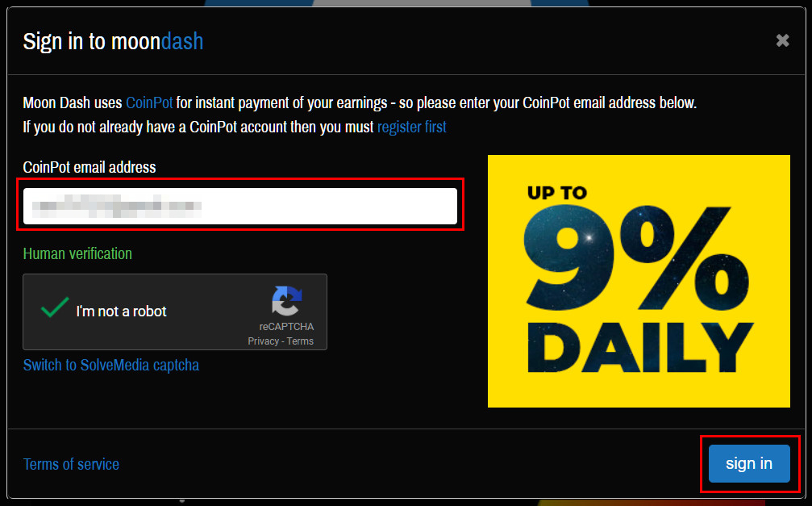812x506 pixels.
Task: Click the Human verification label
Action: [77, 253]
